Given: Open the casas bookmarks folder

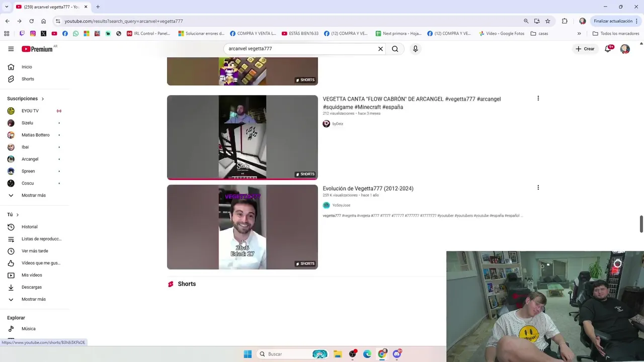Looking at the screenshot, I should 540,34.
